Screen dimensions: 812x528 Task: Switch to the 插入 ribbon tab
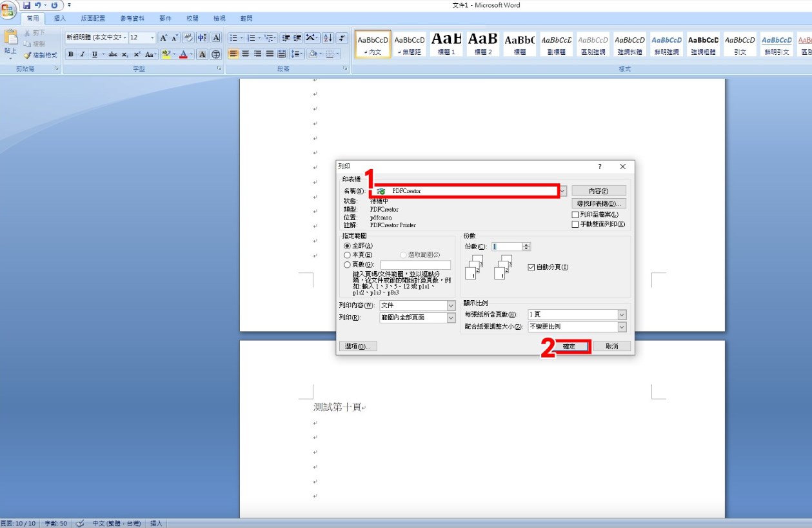pos(60,19)
